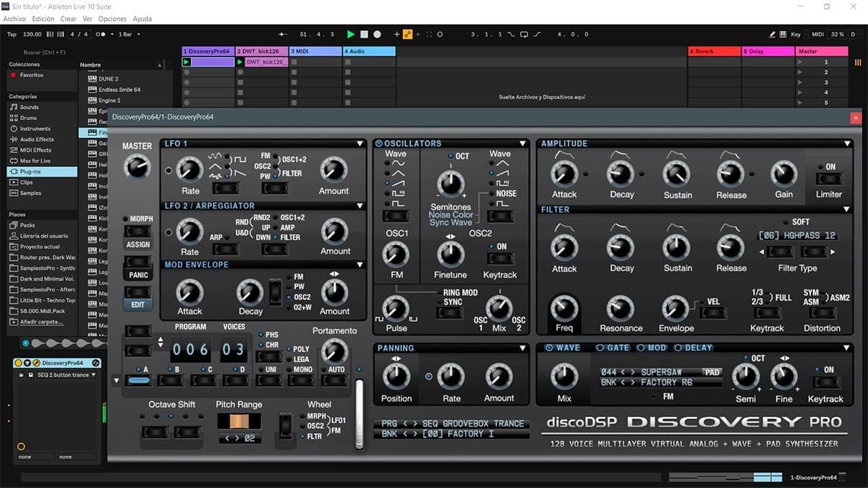Click the filter Resonance knob
This screenshot has height=488, width=868.
click(621, 309)
